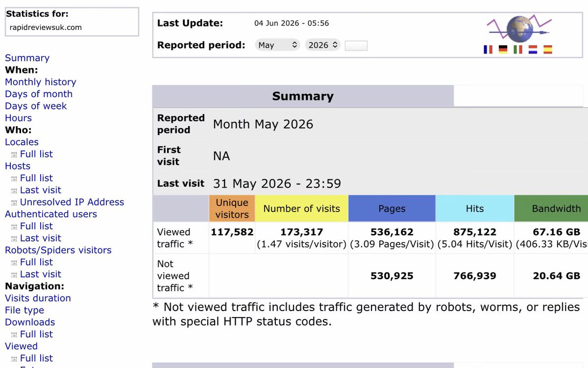Open Days of week report

(36, 106)
